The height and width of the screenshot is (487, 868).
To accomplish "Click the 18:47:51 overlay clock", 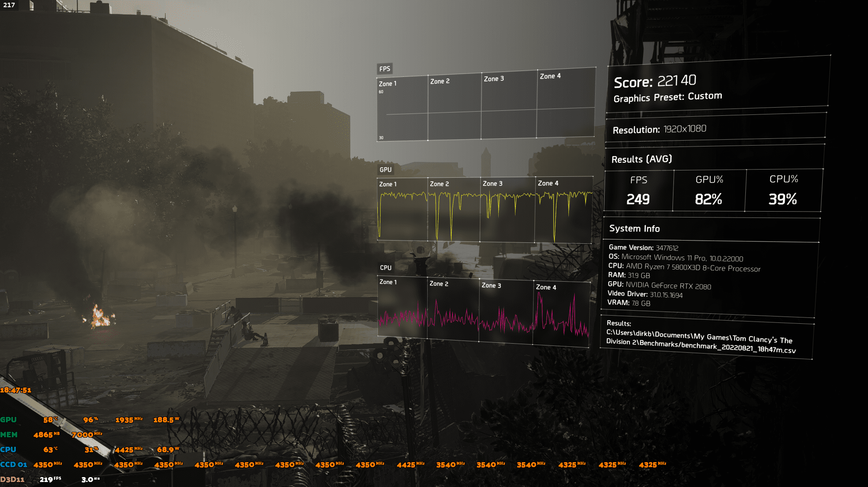I will [x=16, y=390].
